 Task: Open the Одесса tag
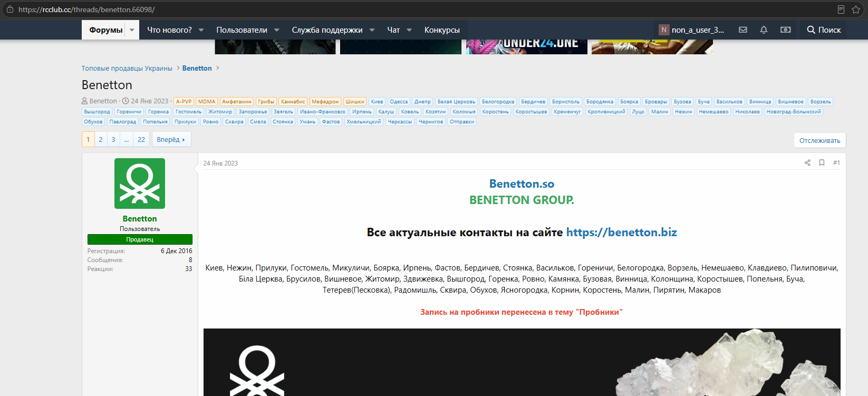click(399, 102)
